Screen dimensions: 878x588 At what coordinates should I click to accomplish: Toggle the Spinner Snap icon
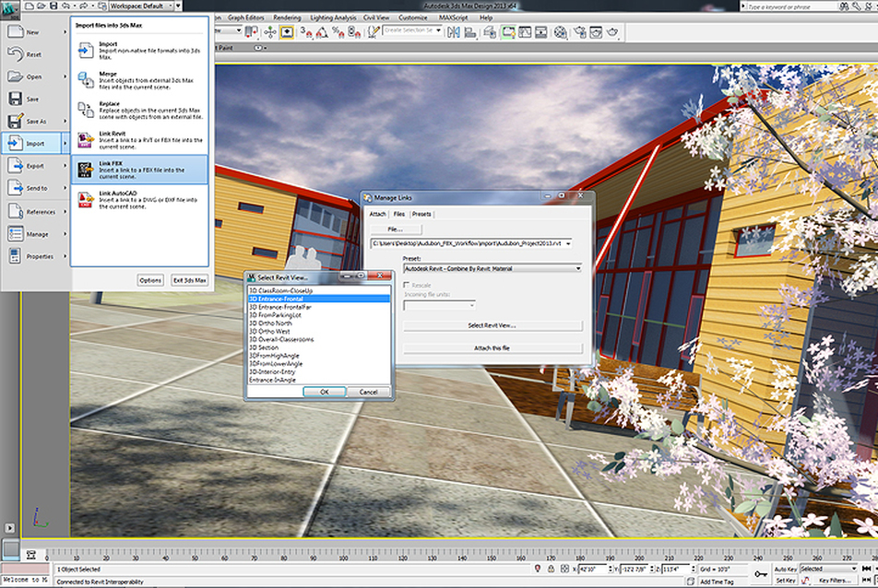pyautogui.click(x=353, y=32)
